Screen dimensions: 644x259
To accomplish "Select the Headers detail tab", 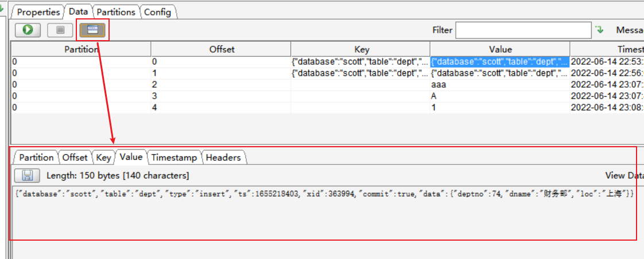I will [224, 158].
